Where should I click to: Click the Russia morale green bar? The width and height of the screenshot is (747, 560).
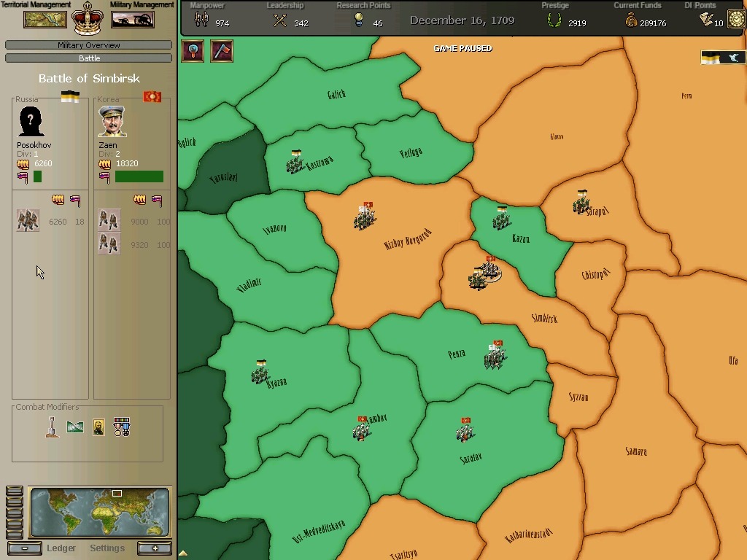(x=38, y=176)
